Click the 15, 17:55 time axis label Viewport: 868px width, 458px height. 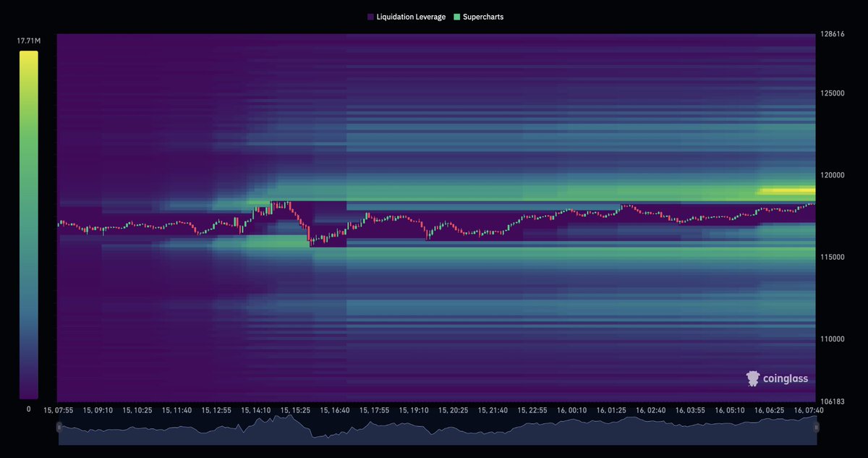coord(375,410)
